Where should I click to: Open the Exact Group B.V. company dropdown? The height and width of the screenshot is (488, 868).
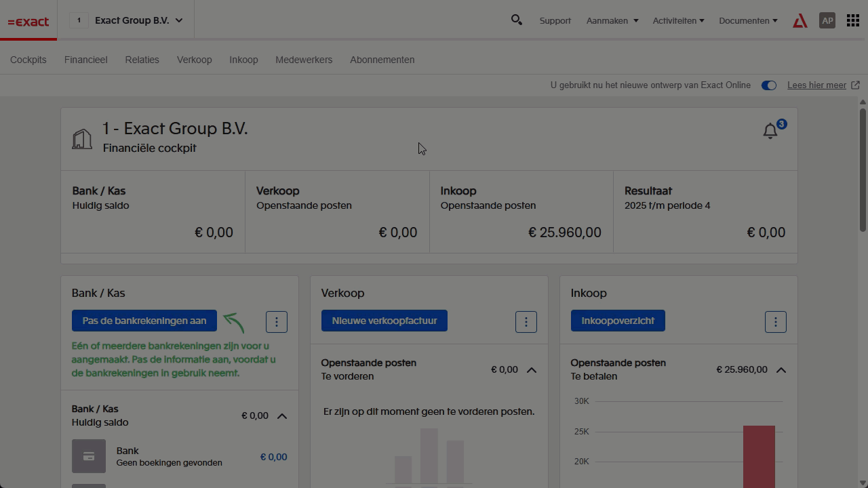(x=139, y=20)
